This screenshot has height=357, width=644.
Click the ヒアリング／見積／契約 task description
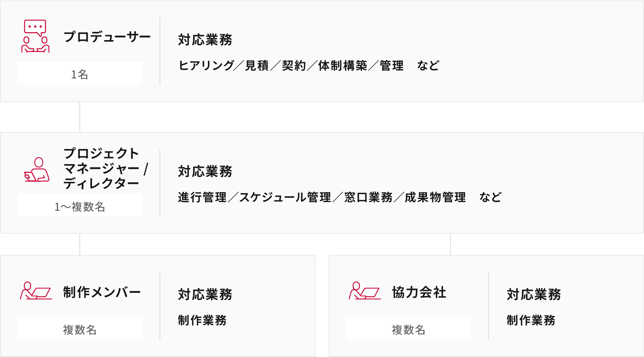(308, 65)
